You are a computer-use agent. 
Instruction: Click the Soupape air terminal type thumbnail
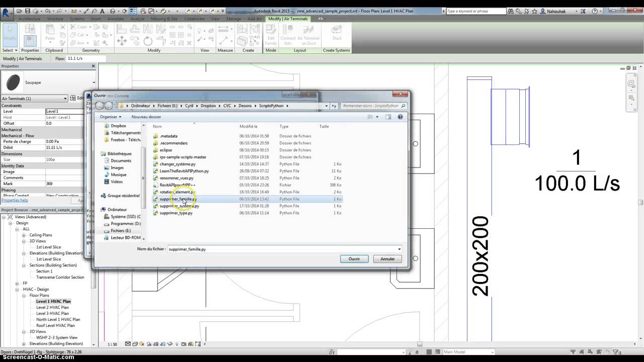(13, 82)
